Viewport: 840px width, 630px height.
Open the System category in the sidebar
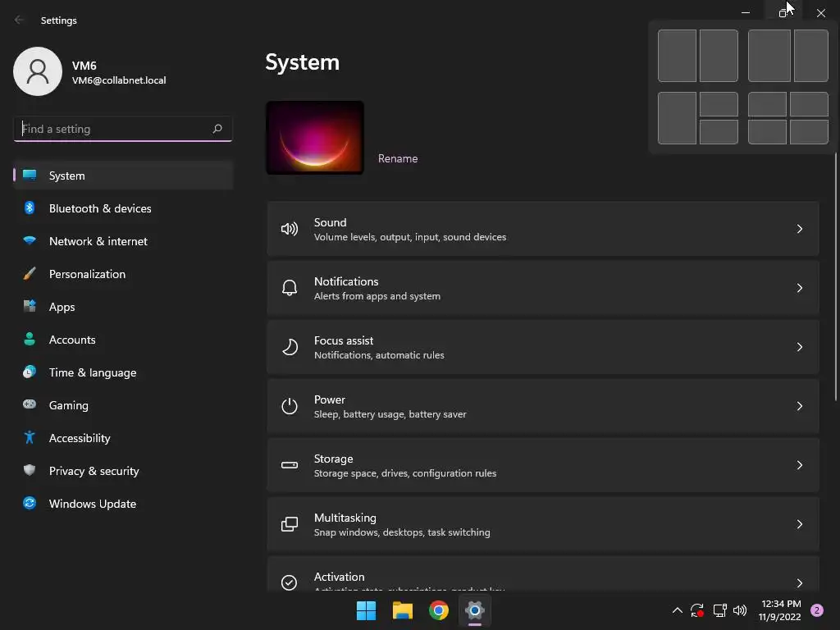[x=123, y=176]
